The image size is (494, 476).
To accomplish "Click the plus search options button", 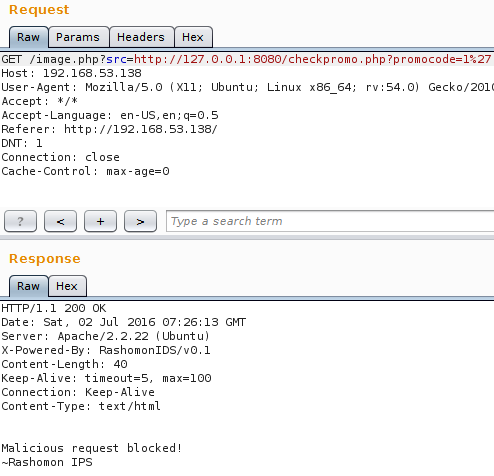I will point(100,221).
